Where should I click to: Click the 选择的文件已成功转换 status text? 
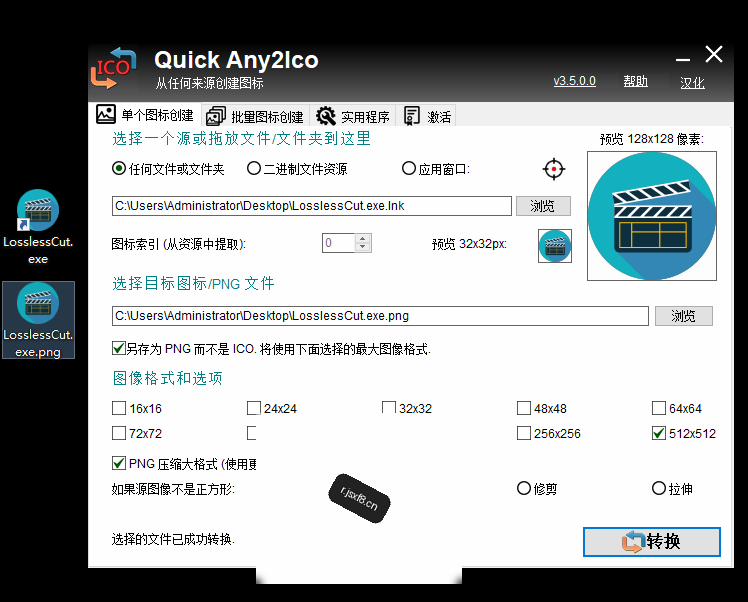coord(173,540)
